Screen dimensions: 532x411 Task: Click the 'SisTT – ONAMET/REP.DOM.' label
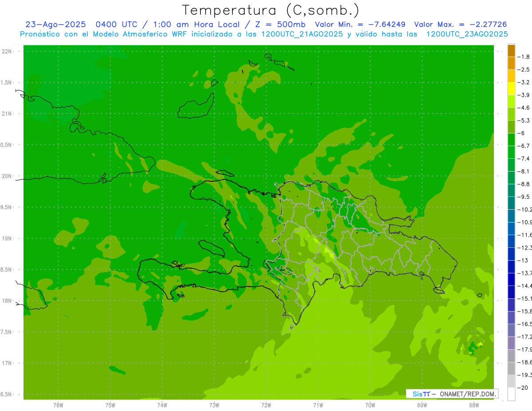(x=452, y=394)
